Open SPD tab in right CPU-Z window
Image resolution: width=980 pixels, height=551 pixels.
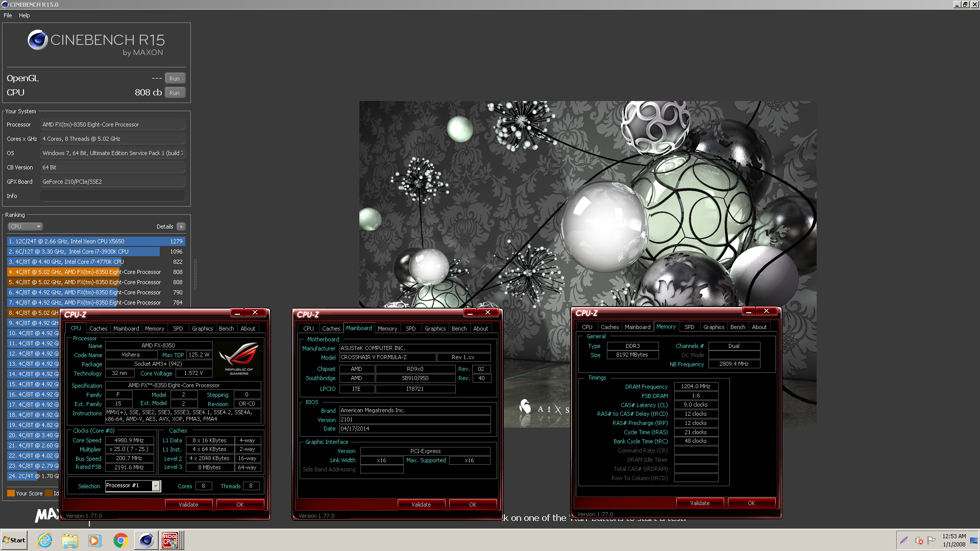[x=690, y=327]
